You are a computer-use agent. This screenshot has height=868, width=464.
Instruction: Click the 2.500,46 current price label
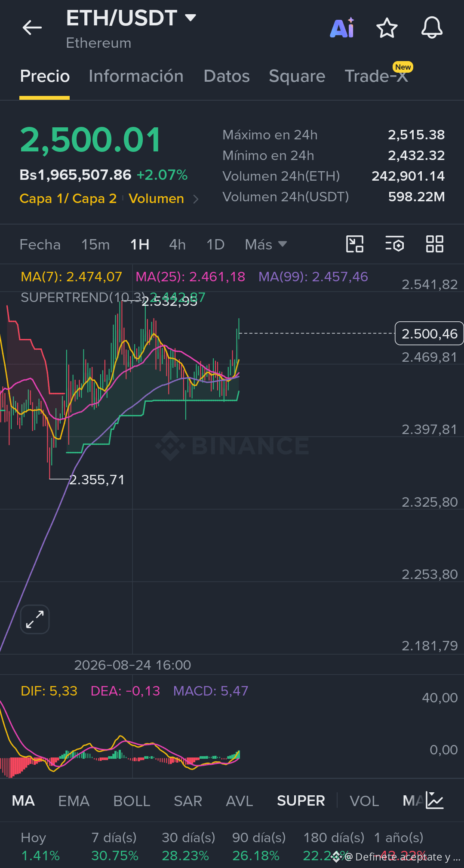[x=429, y=333]
